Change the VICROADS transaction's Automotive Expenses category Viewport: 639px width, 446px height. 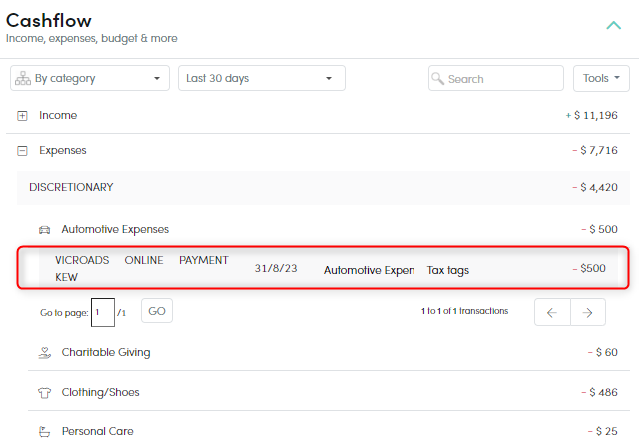[369, 270]
